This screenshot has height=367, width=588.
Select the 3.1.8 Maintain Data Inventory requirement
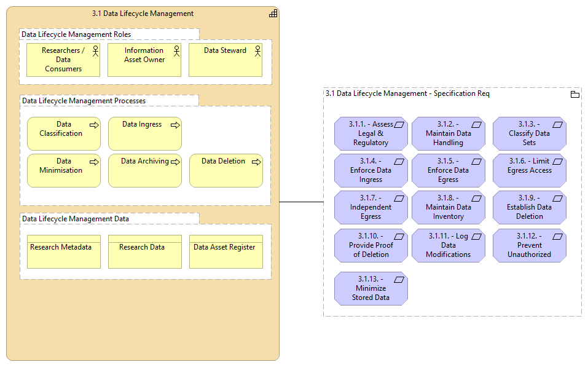click(x=448, y=207)
